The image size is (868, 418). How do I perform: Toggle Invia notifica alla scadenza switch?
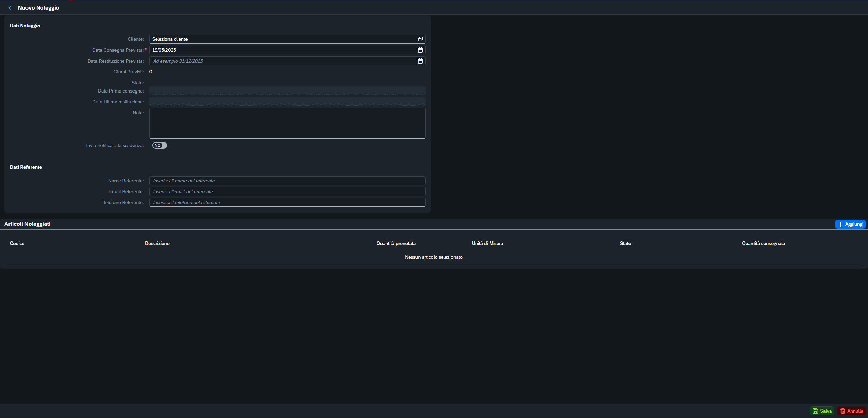(159, 146)
